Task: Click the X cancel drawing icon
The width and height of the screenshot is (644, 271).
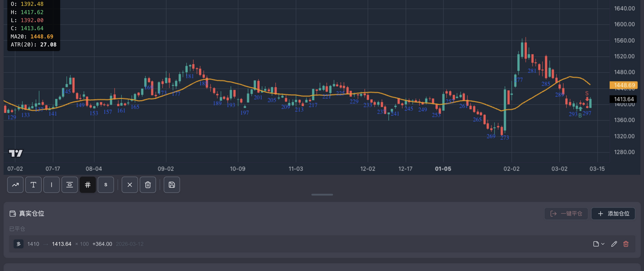Action: pyautogui.click(x=130, y=185)
